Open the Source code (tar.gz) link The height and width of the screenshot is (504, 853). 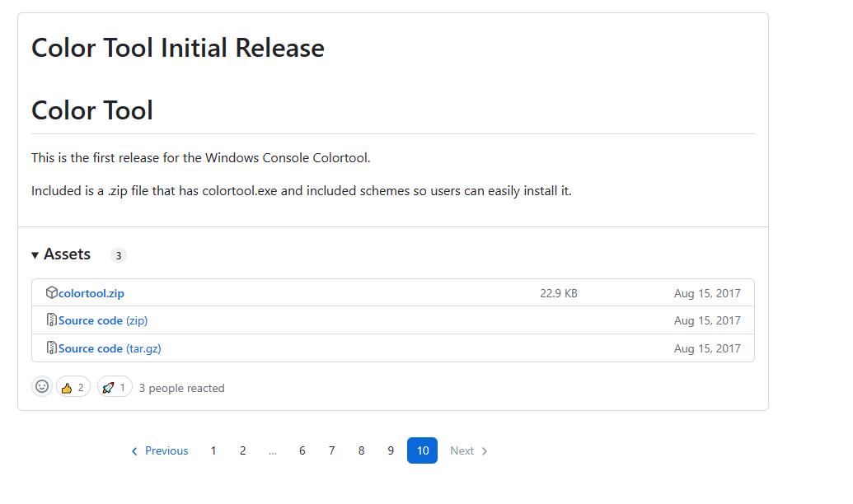109,348
